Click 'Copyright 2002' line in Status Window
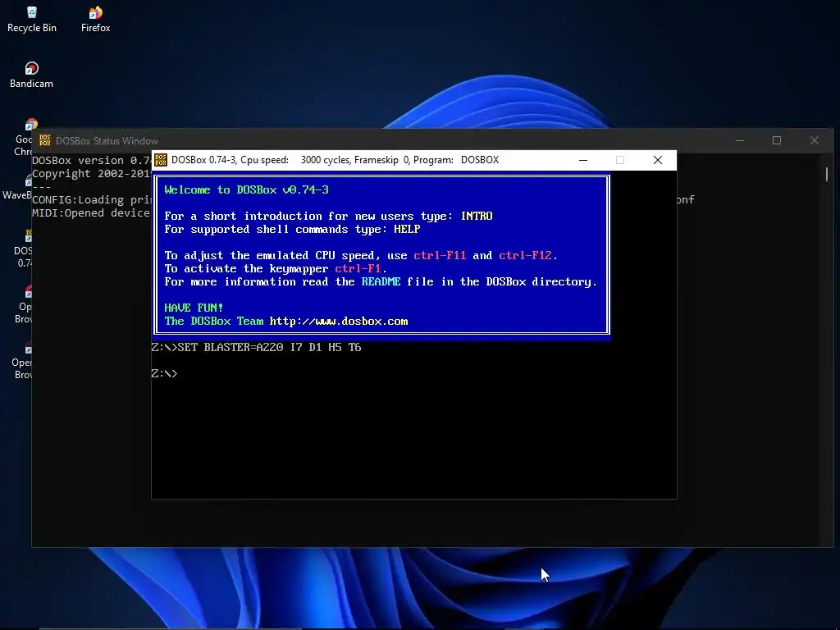The height and width of the screenshot is (630, 840). coord(92,173)
